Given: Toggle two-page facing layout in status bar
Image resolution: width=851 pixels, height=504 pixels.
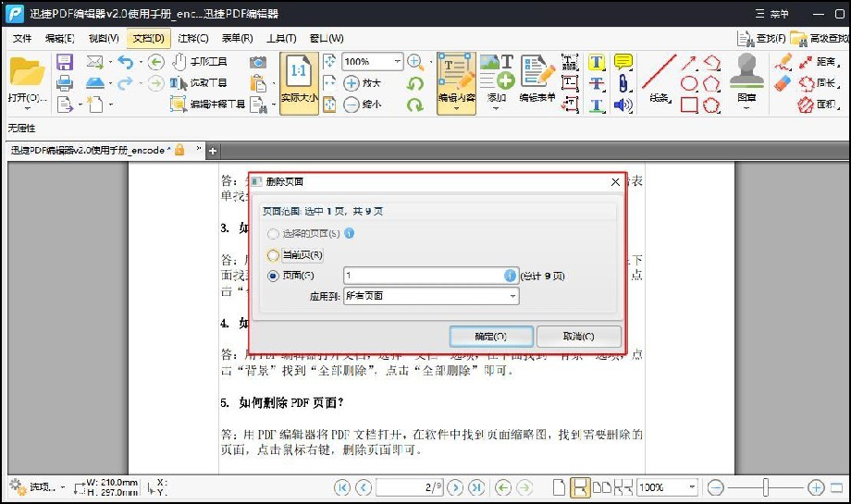Looking at the screenshot, I should pyautogui.click(x=601, y=487).
